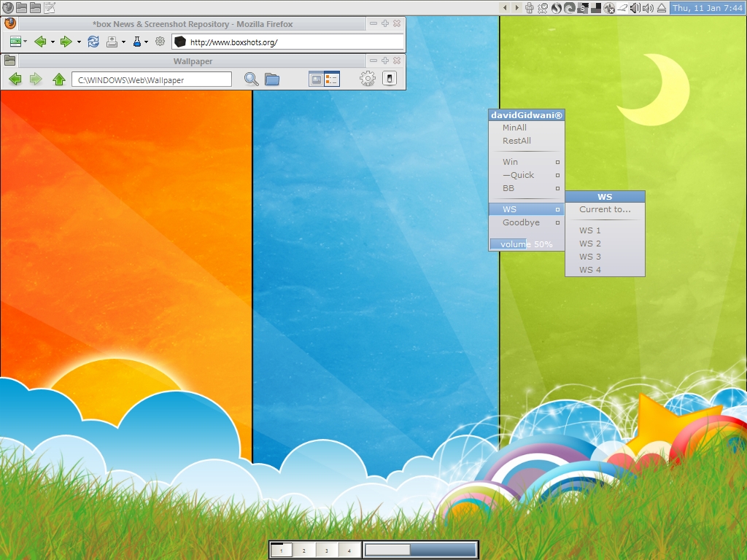Adjust the volume 50% slider in menu
The image size is (747, 560).
point(527,244)
